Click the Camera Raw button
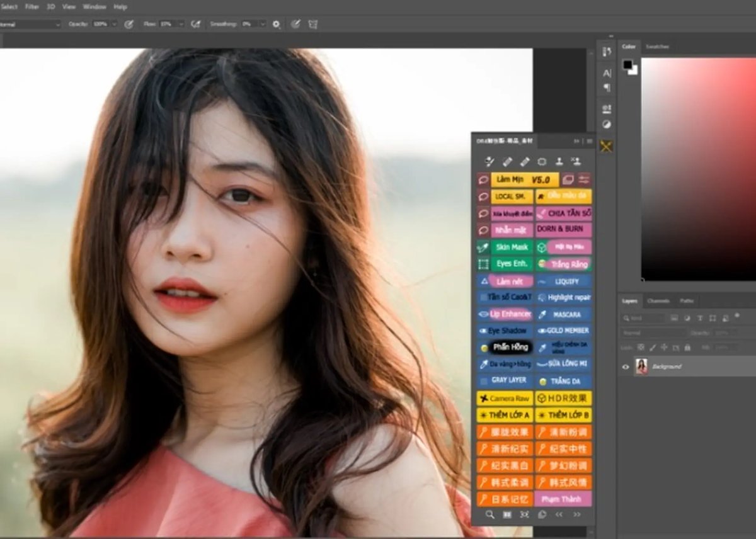The image size is (756, 539). (505, 399)
